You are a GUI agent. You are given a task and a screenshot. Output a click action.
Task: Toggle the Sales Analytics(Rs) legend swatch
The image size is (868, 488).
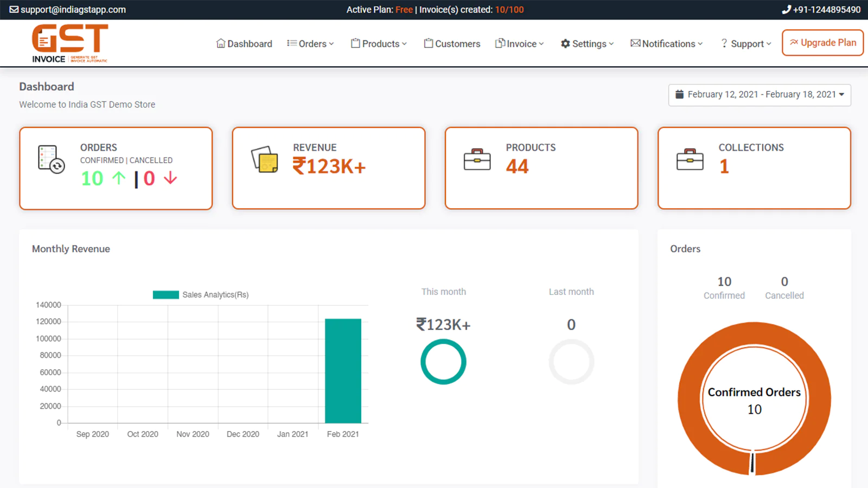pos(165,295)
